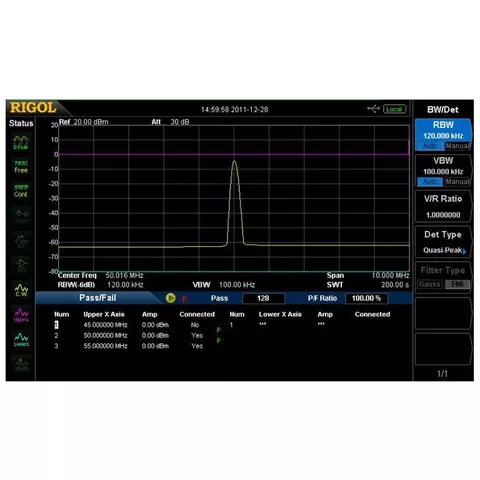Image resolution: width=480 pixels, height=480 pixels.
Task: Toggle RBW to Manual mode
Action: click(458, 146)
